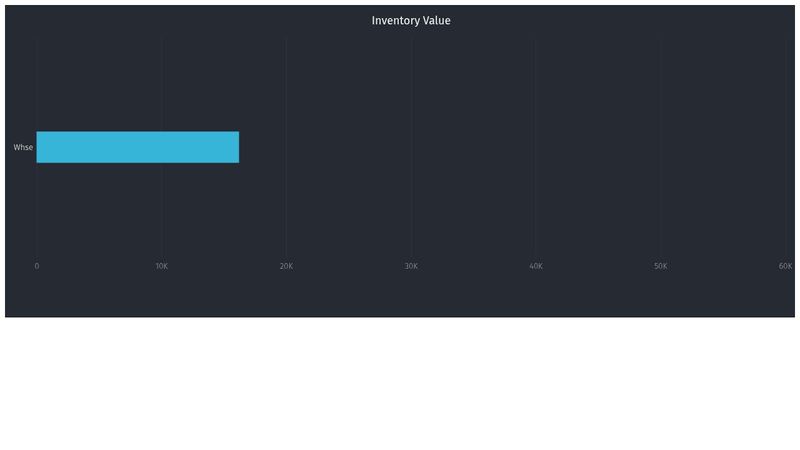Click the 10K axis tick label
Screen dimensions: 800x450
click(162, 266)
